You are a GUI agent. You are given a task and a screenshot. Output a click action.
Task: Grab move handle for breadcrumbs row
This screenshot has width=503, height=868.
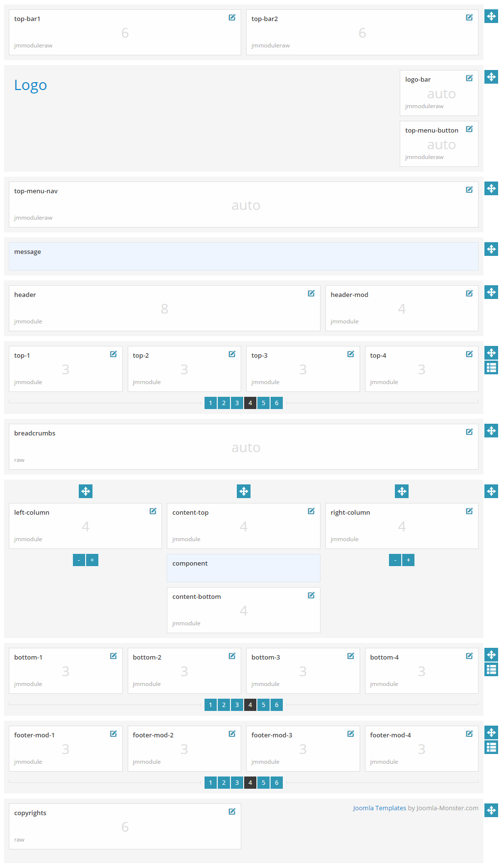[x=491, y=431]
